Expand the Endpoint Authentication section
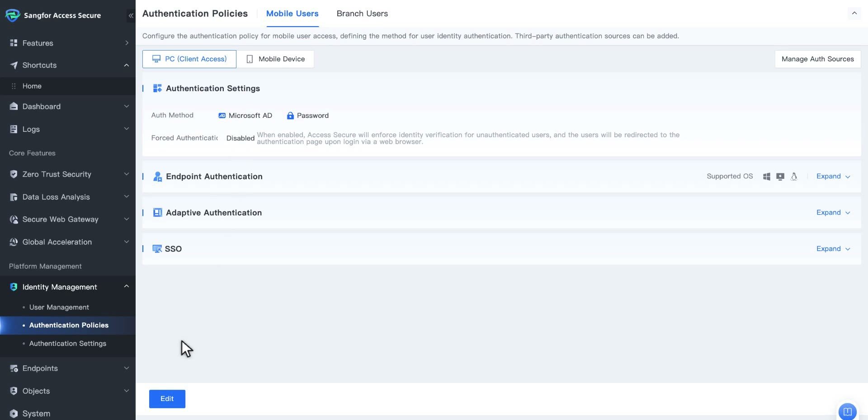 tap(833, 177)
